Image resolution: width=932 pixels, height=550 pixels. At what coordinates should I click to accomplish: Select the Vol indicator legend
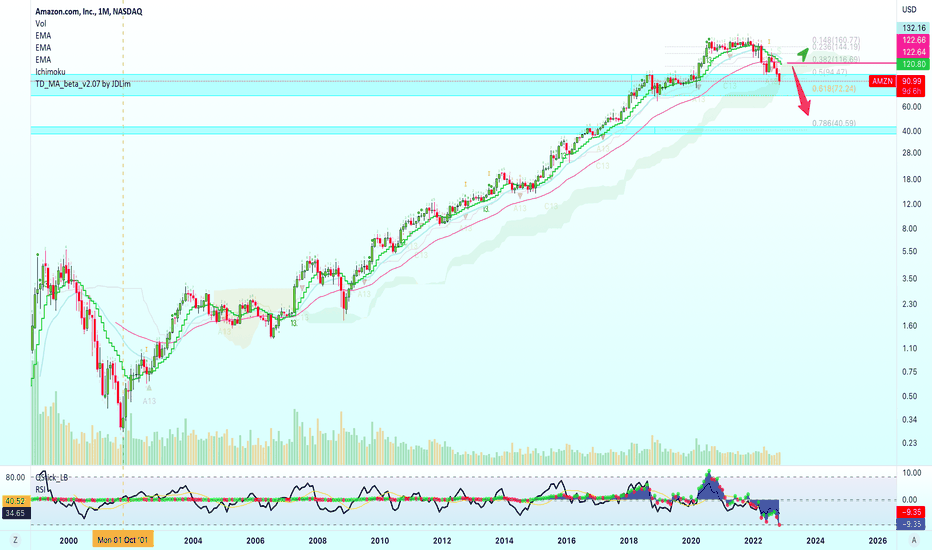(x=40, y=24)
